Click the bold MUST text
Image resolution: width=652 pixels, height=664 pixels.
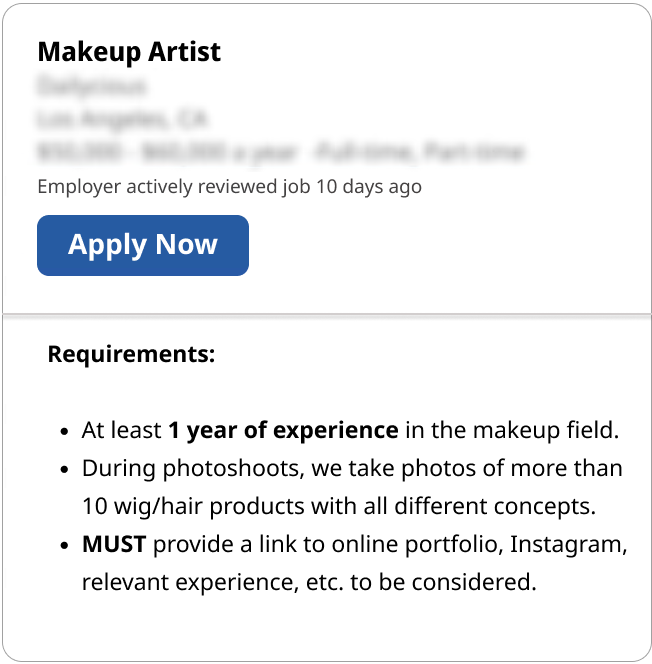click(x=114, y=544)
